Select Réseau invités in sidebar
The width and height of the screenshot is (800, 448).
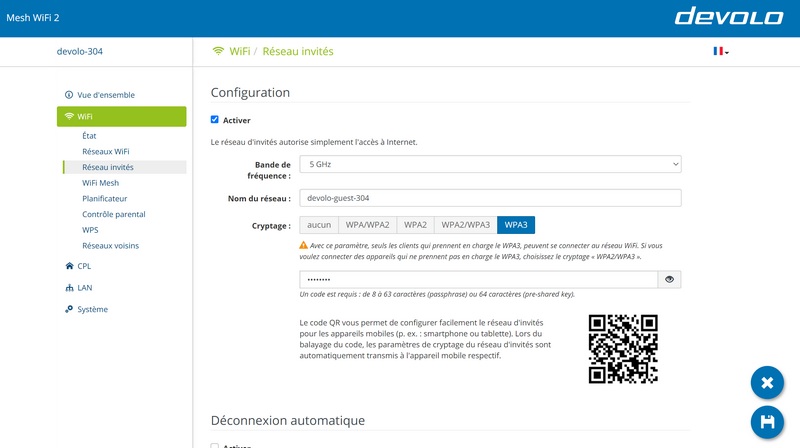(124, 167)
